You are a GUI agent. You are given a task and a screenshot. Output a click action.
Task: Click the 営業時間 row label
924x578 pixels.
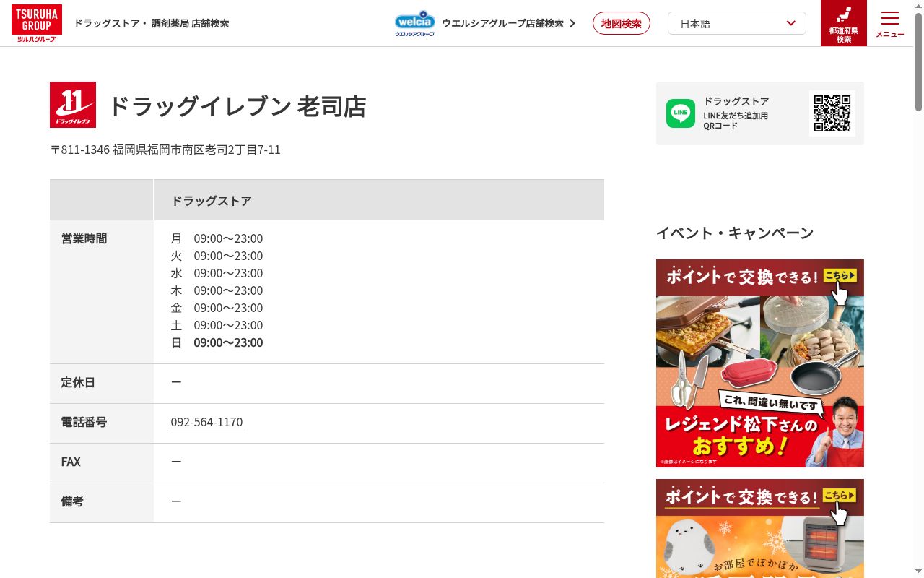(84, 238)
